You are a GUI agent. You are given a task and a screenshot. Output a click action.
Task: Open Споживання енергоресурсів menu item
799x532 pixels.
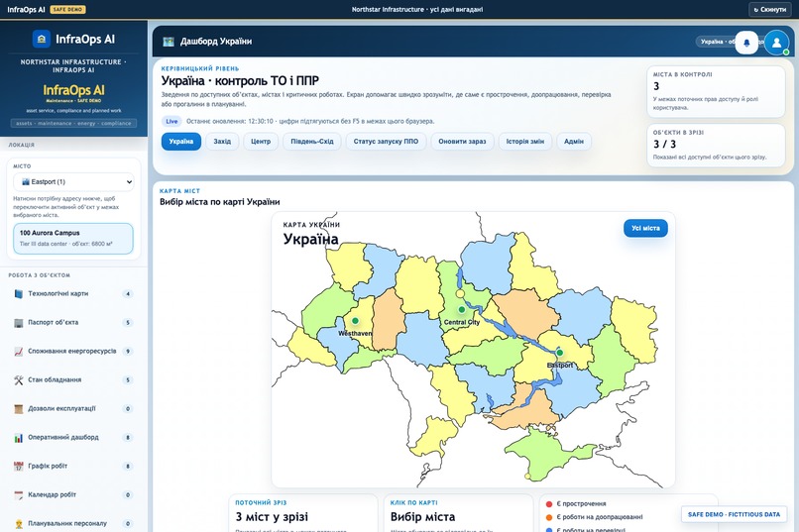[73, 352]
